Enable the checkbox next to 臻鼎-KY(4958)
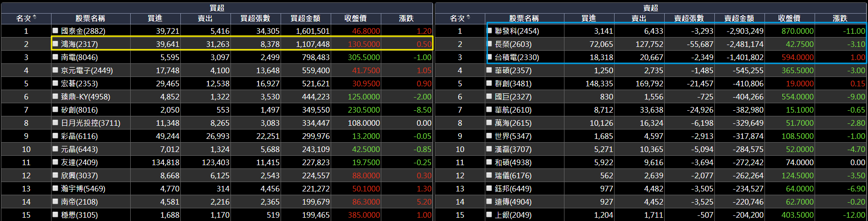 [x=55, y=96]
